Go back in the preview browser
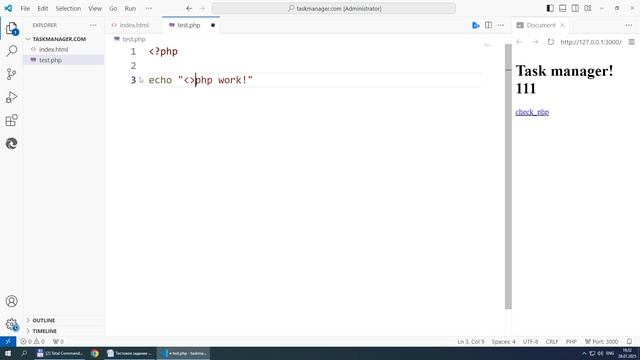The width and height of the screenshot is (640, 360). (x=519, y=42)
